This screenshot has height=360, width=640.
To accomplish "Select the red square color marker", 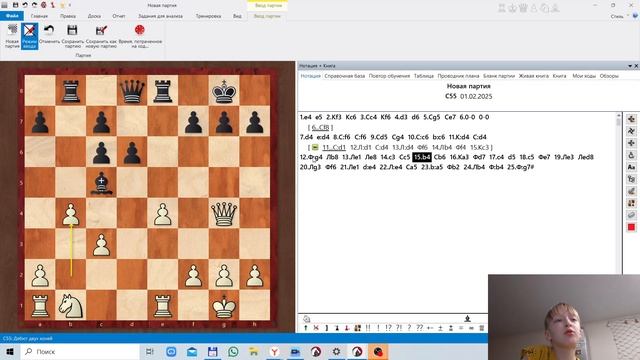I will (631, 227).
